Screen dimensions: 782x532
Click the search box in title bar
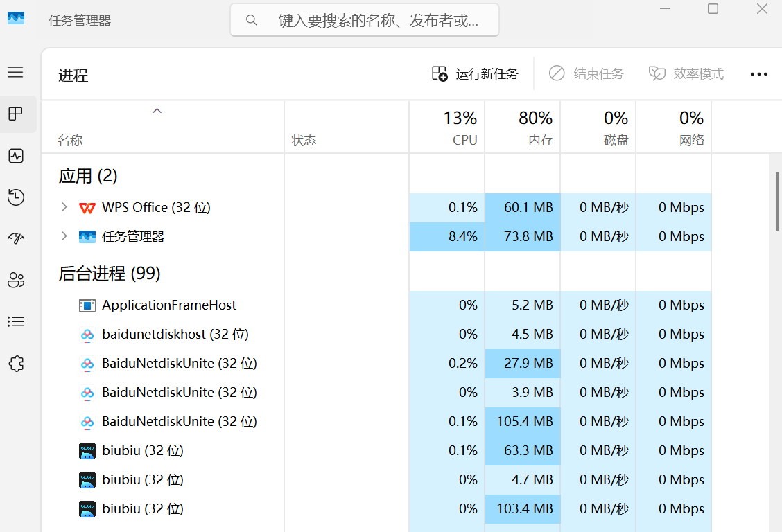[x=365, y=20]
